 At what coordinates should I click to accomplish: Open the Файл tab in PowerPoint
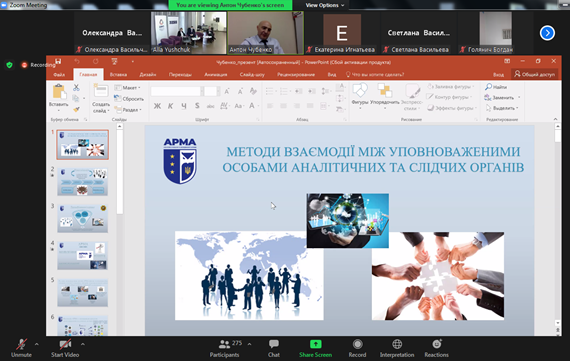pyautogui.click(x=59, y=75)
